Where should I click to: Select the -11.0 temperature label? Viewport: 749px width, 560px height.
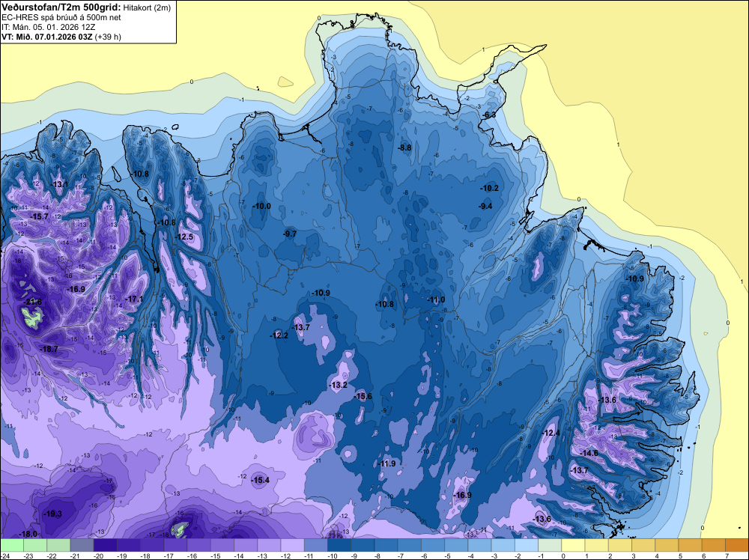tap(436, 299)
